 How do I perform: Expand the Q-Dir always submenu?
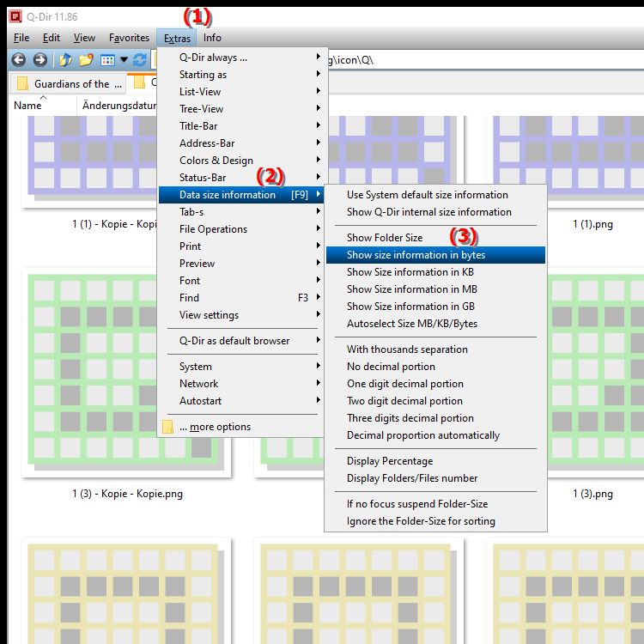pos(242,58)
